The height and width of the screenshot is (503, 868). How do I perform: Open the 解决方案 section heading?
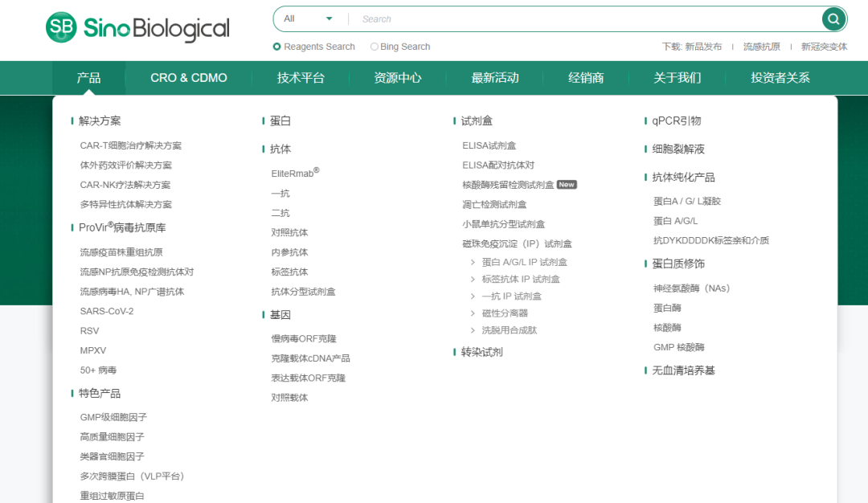100,121
